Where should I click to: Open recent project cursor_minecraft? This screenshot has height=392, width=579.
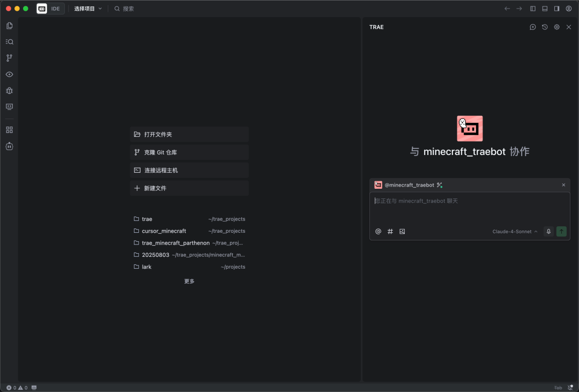189,231
